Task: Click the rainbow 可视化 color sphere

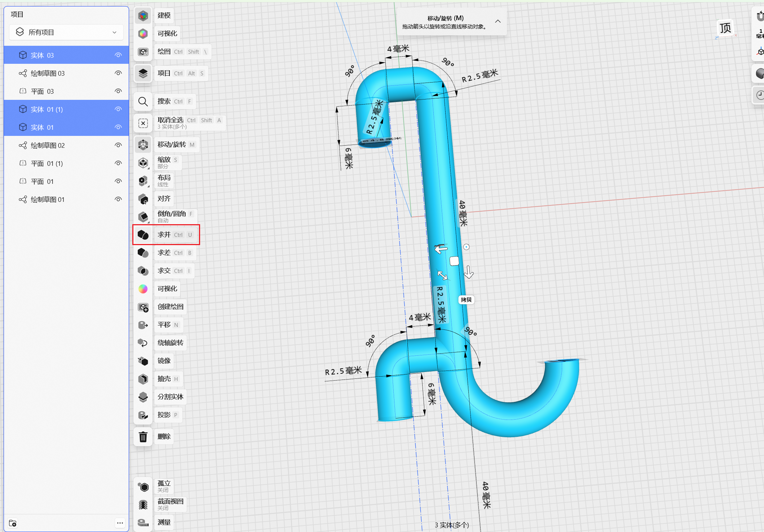Action: (x=143, y=289)
